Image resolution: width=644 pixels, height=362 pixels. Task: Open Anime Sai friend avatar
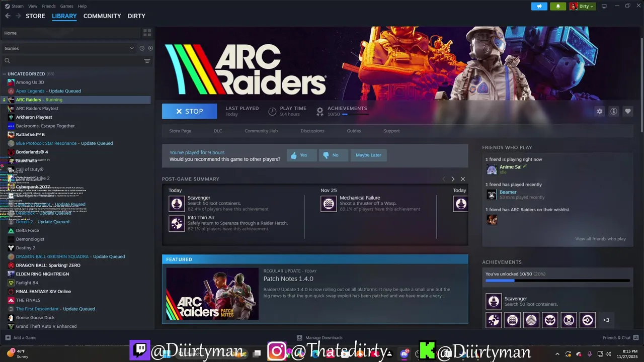492,169
